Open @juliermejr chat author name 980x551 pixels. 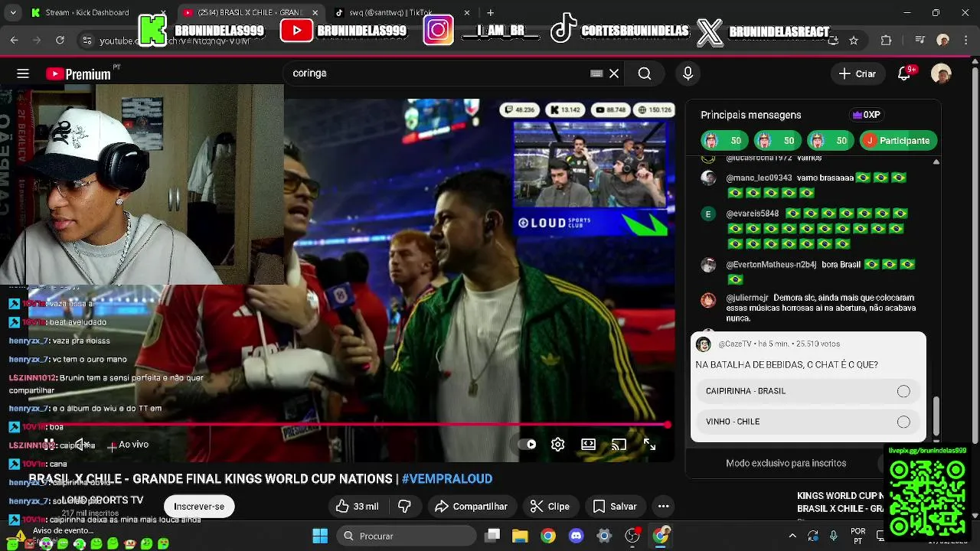click(746, 298)
